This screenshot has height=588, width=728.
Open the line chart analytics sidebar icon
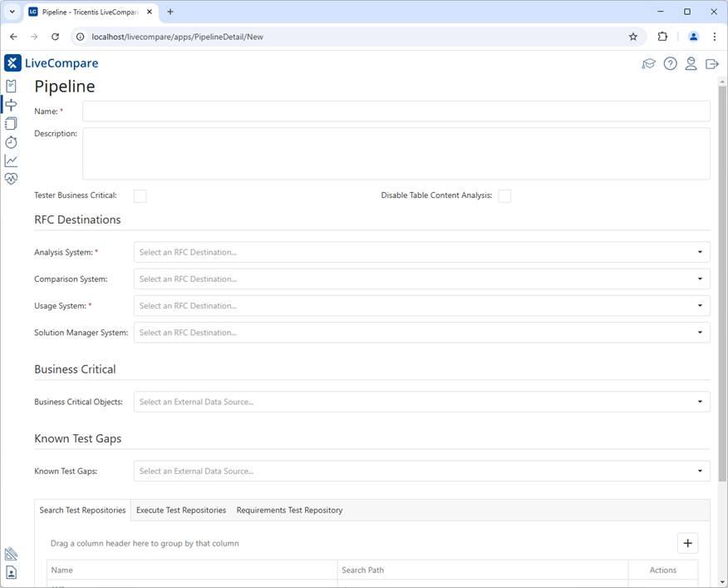tap(11, 161)
